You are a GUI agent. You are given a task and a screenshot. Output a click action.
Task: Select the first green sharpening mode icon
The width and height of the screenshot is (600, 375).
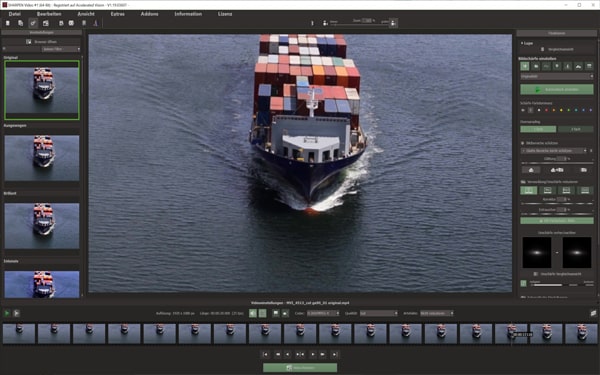click(525, 66)
